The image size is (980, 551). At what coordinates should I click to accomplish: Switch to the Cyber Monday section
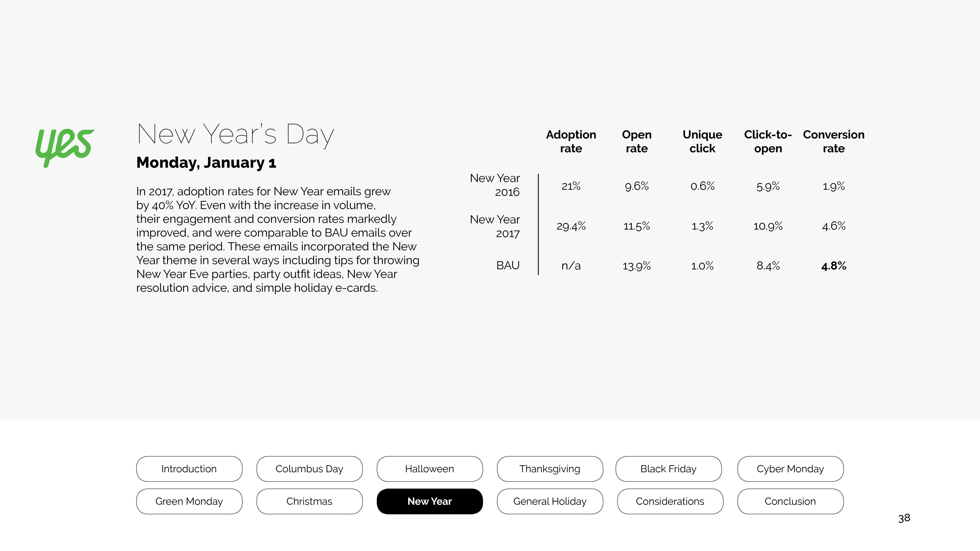[790, 469]
